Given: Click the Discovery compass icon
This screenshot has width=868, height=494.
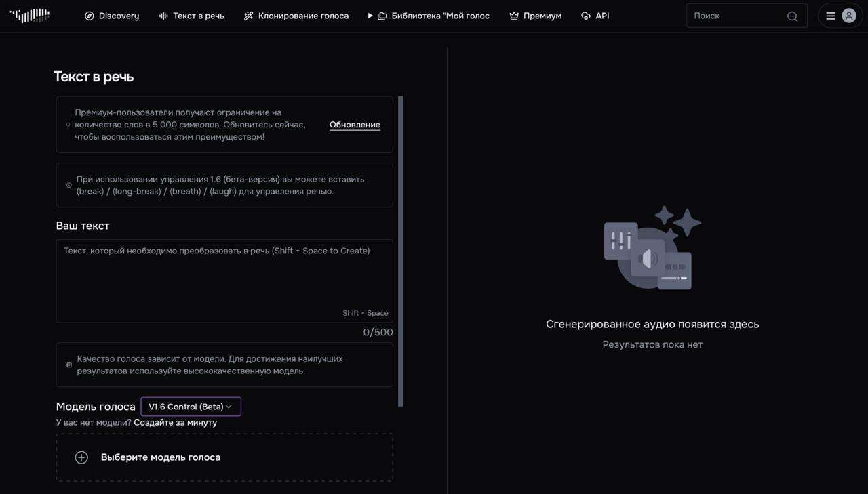Looking at the screenshot, I should [89, 16].
